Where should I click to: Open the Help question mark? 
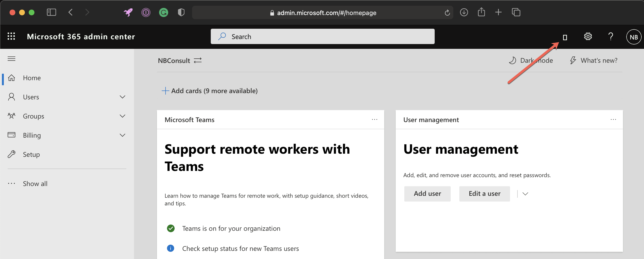pyautogui.click(x=611, y=37)
